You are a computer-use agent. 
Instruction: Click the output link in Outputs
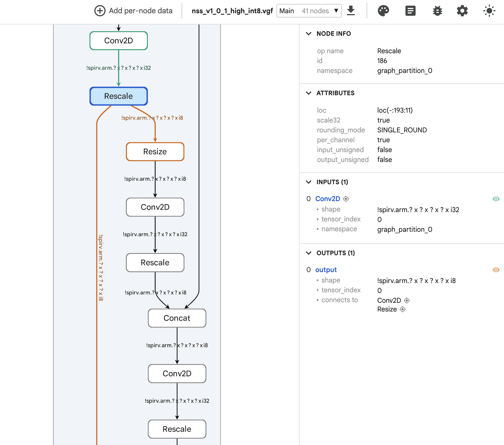click(x=326, y=270)
